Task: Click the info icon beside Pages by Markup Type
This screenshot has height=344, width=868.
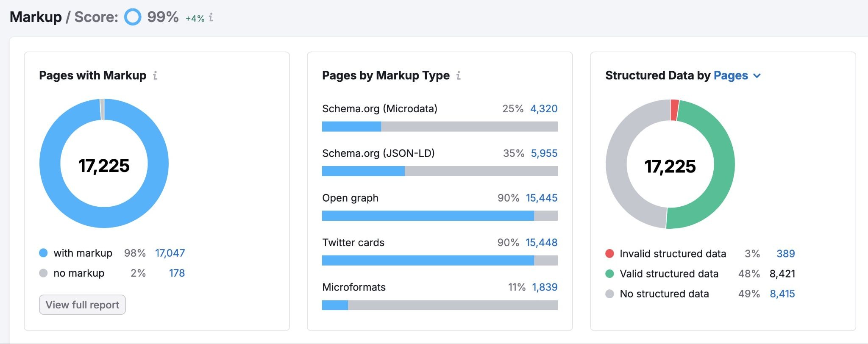Action: [x=458, y=76]
